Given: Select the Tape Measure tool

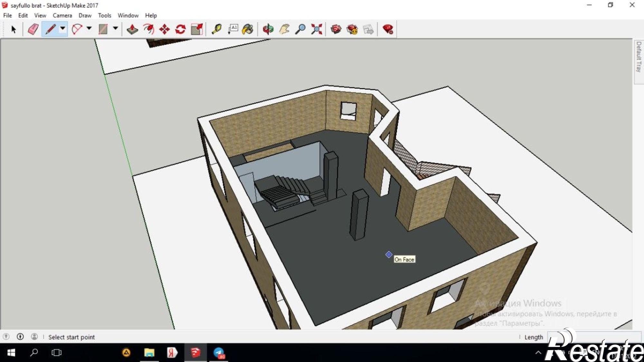Looking at the screenshot, I should click(216, 29).
